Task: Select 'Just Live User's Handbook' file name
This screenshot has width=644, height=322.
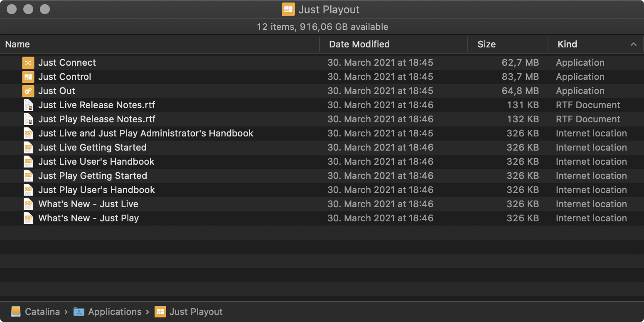Action: tap(96, 161)
